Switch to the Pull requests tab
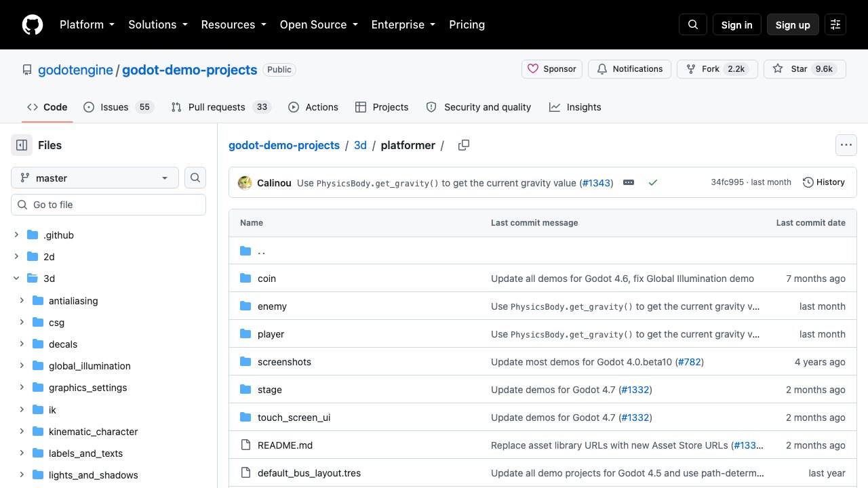868x488 pixels. point(221,107)
